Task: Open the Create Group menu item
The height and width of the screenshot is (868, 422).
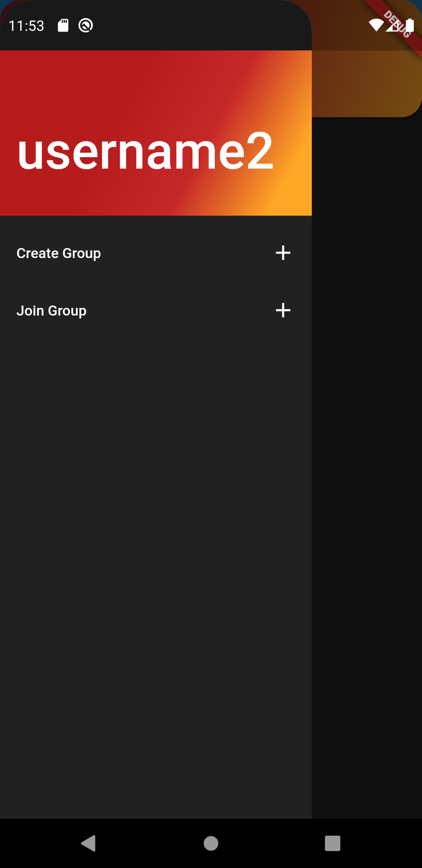Action: 156,253
